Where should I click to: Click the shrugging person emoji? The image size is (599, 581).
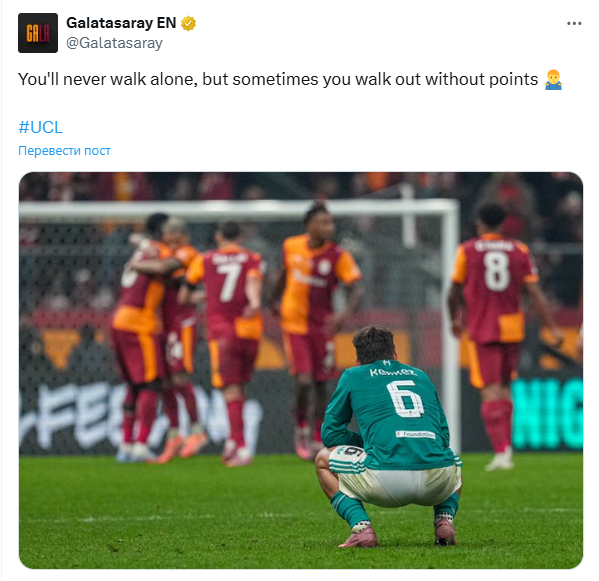point(553,79)
